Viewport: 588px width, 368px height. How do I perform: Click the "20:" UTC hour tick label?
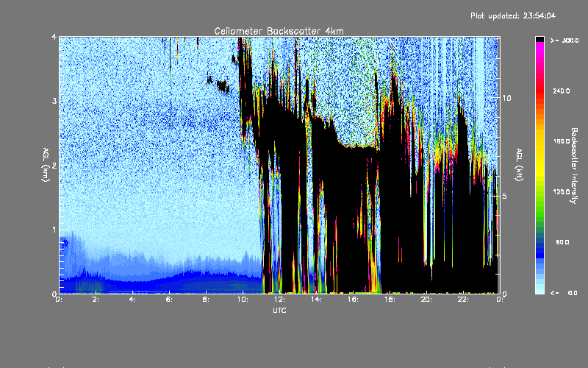pos(426,300)
